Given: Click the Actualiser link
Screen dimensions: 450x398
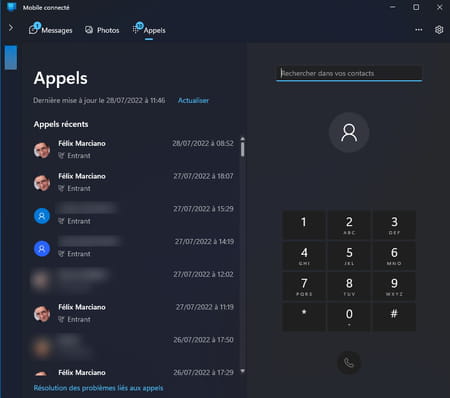Looking at the screenshot, I should coord(193,100).
